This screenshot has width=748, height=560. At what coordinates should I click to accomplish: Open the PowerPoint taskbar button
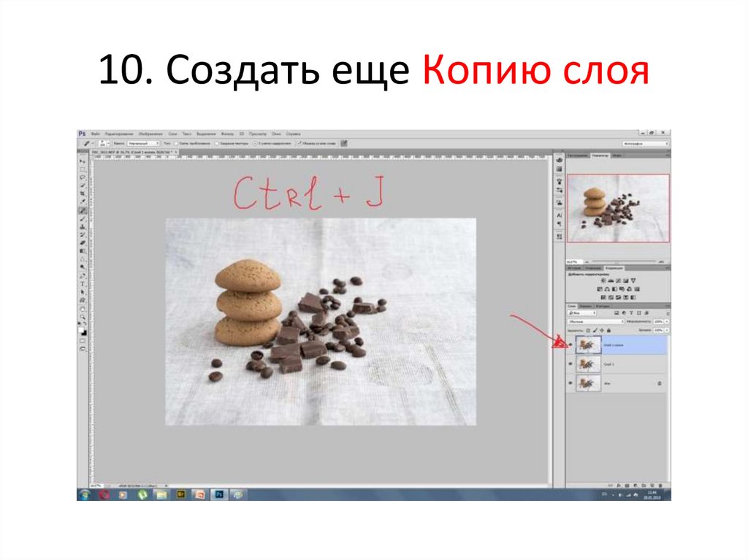200,494
